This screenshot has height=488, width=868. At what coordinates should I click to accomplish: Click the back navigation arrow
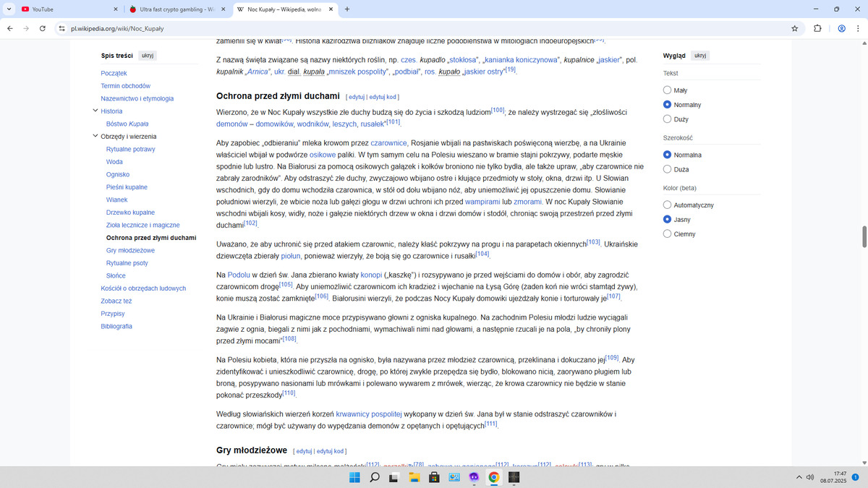point(9,28)
